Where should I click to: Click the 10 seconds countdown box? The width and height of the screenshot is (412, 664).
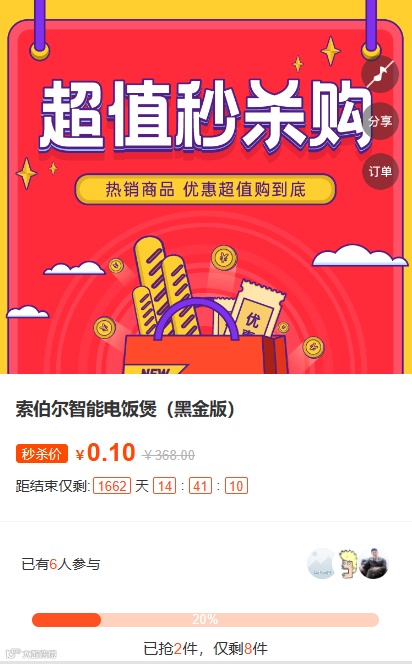click(x=236, y=486)
